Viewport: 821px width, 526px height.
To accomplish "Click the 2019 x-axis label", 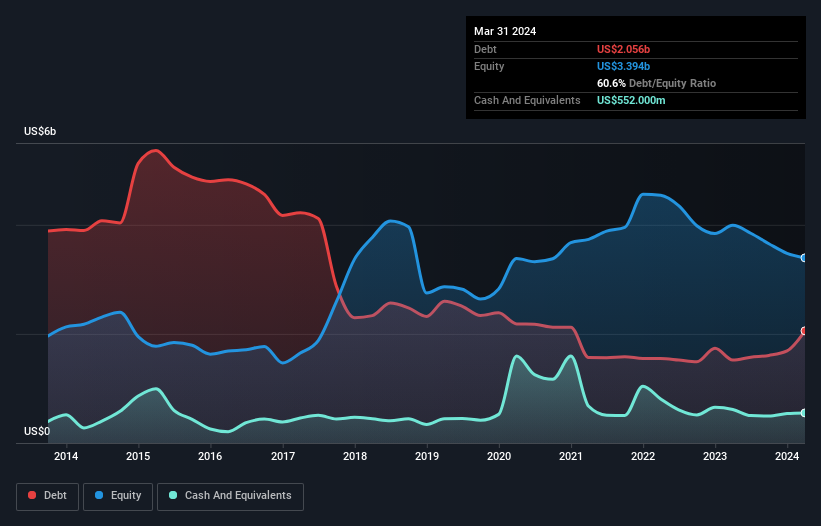I will pyautogui.click(x=427, y=456).
